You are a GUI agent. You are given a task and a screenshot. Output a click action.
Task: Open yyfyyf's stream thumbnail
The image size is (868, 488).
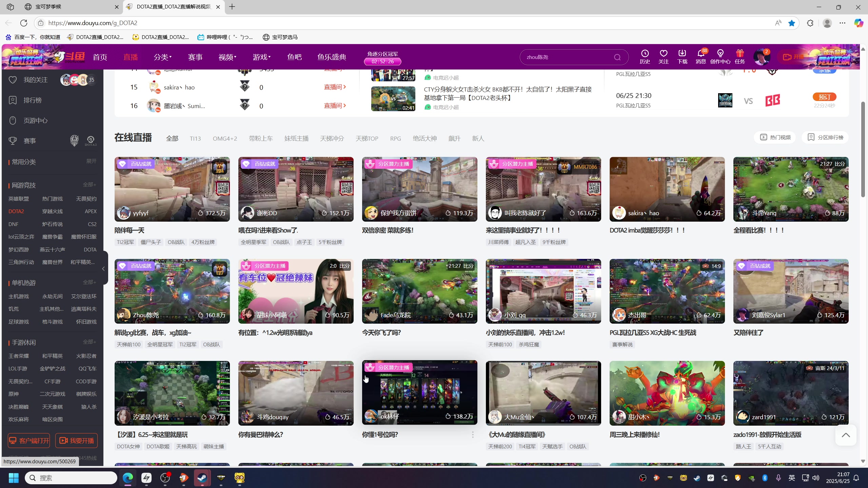click(x=172, y=189)
